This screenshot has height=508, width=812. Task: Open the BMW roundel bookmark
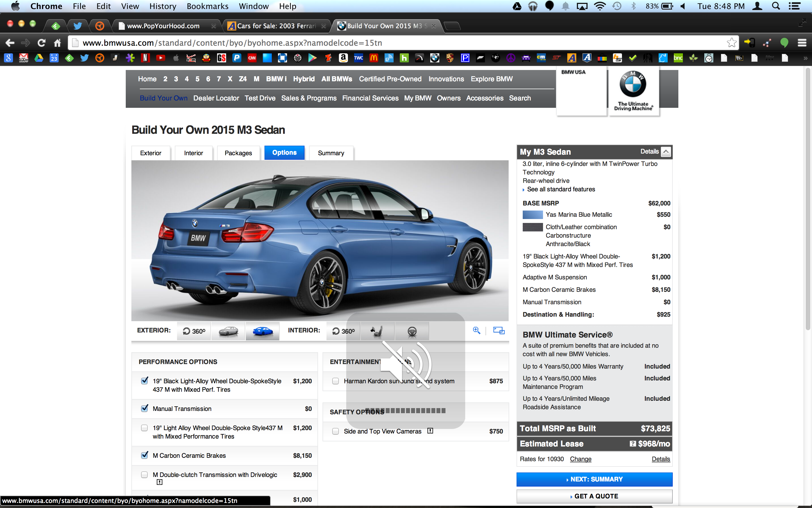(x=434, y=58)
